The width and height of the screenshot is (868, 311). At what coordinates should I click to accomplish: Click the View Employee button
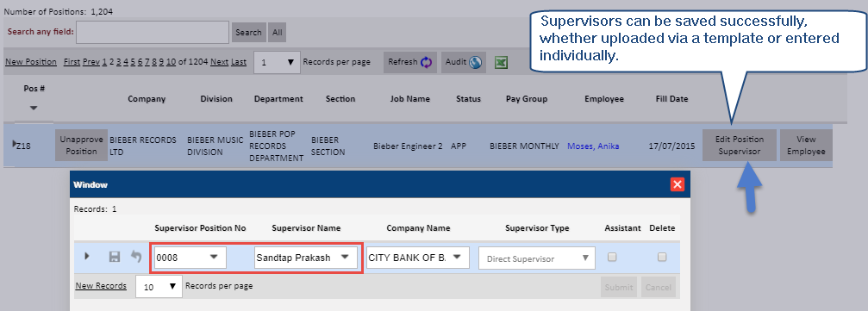point(806,145)
